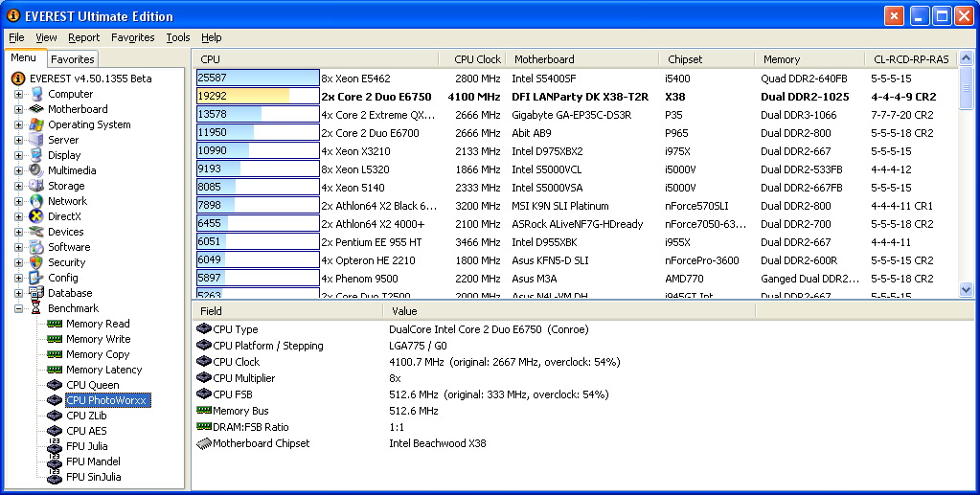Expand the Motherboard tree node
This screenshot has height=495, width=980.
pyautogui.click(x=19, y=109)
